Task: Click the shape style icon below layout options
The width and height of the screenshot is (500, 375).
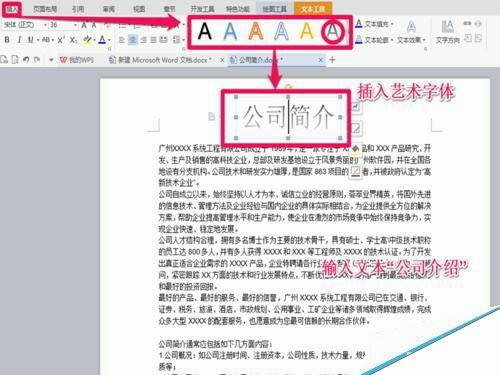Action: (x=356, y=128)
